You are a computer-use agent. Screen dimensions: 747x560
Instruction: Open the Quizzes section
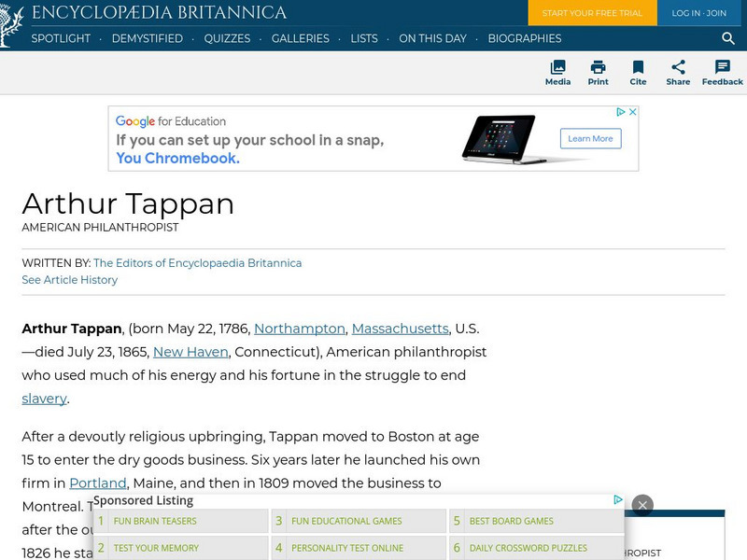(x=227, y=38)
